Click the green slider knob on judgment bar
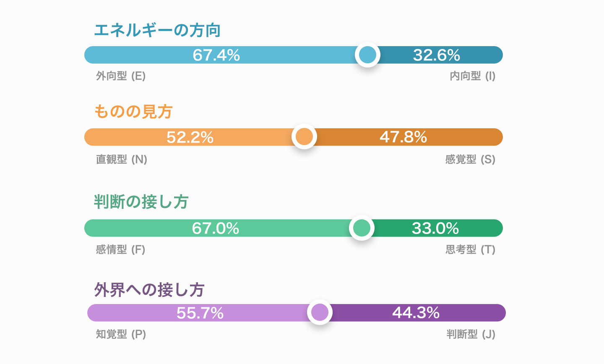 point(362,228)
